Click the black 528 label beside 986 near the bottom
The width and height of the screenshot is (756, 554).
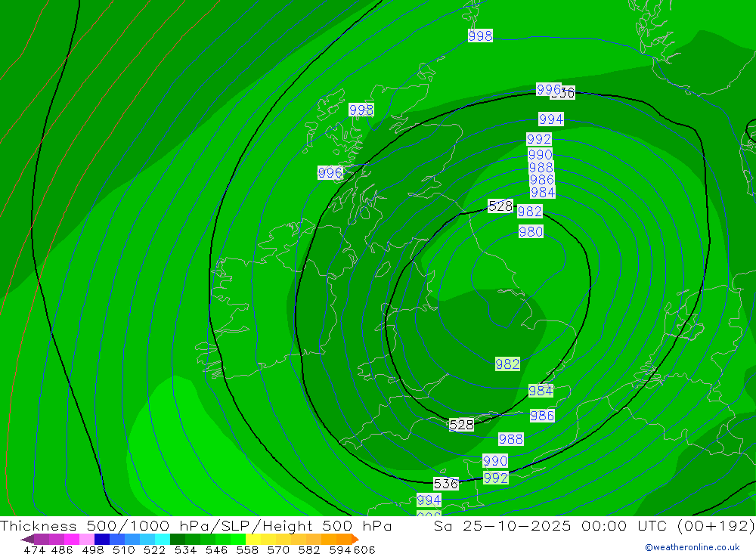coord(461,425)
